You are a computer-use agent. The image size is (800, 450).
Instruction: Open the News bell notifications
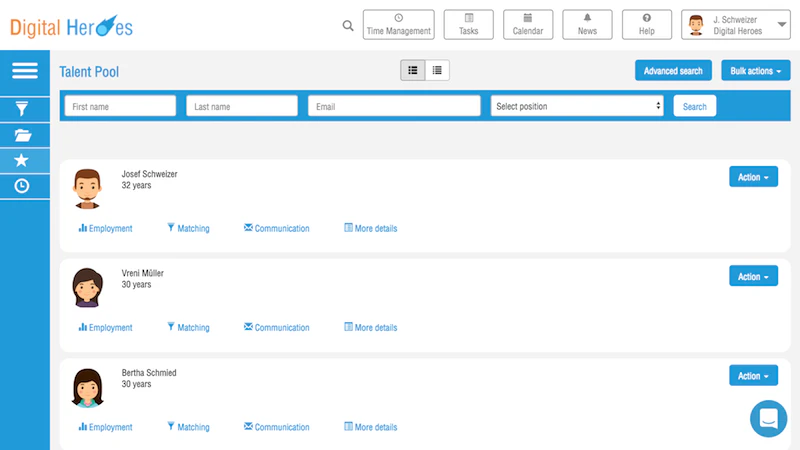coord(587,24)
